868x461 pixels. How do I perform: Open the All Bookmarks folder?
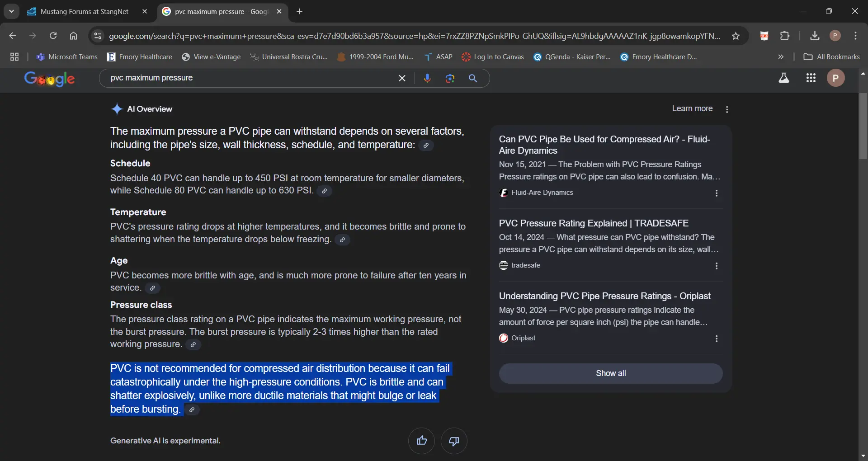point(832,56)
